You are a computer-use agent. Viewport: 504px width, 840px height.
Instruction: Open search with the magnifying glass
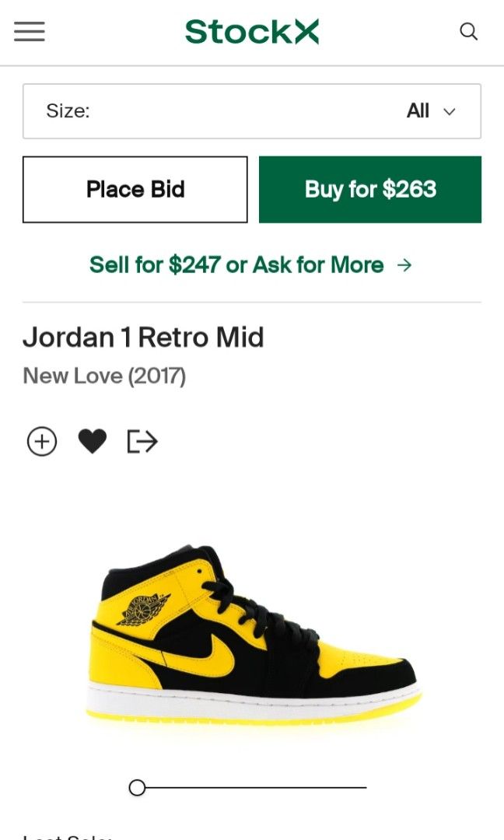coord(468,31)
